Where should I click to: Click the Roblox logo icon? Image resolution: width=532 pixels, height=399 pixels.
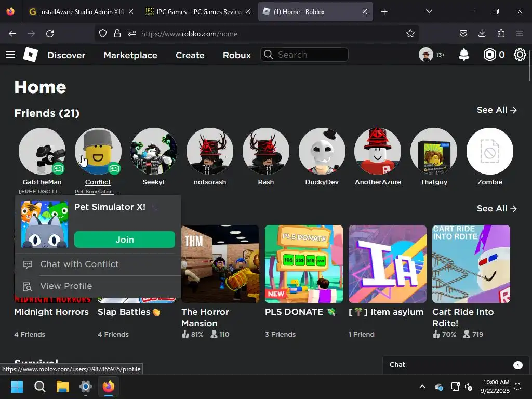(x=31, y=55)
